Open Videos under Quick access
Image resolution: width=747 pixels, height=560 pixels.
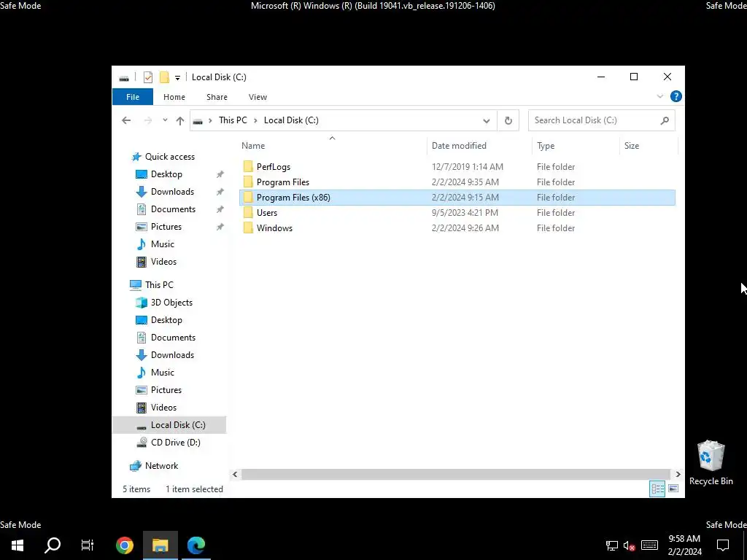(163, 262)
